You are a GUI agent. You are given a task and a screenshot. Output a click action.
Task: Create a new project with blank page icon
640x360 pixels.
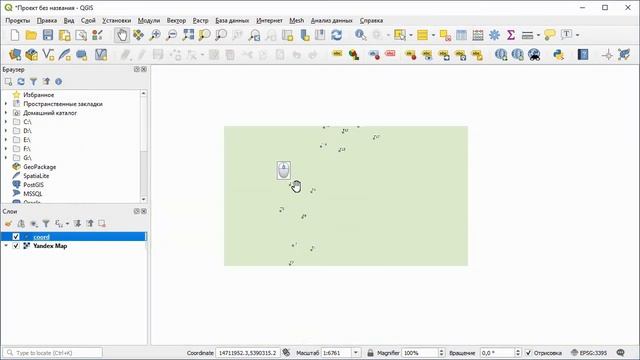tap(15, 35)
